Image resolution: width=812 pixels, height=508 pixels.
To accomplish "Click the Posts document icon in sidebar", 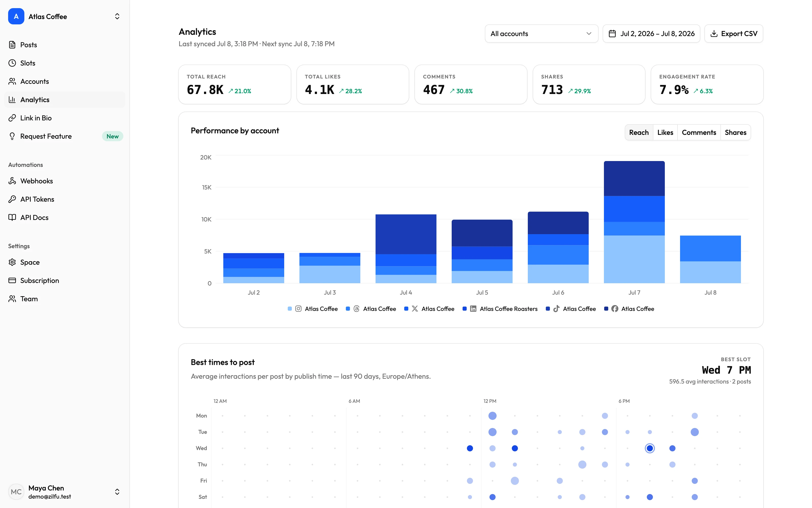I will [x=12, y=45].
